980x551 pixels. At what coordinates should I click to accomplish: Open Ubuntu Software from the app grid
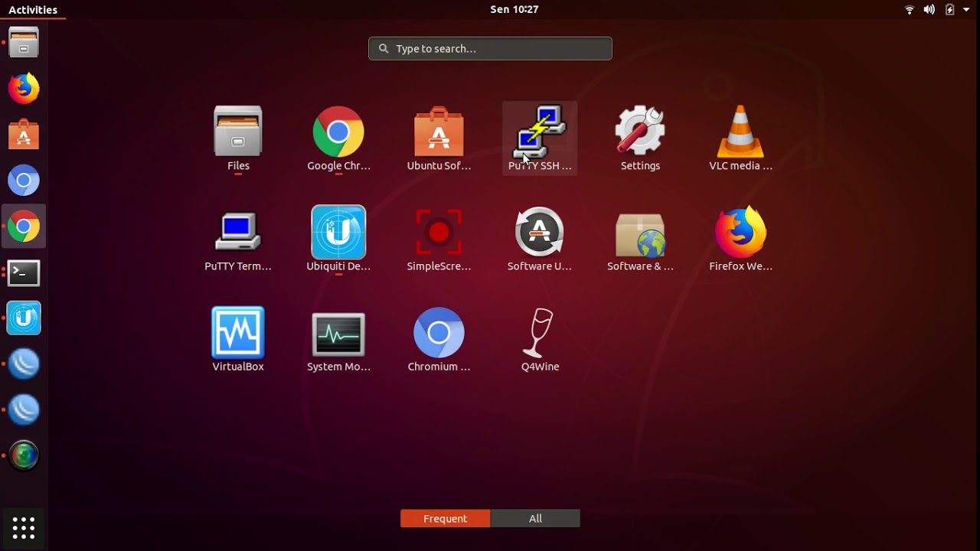tap(439, 139)
